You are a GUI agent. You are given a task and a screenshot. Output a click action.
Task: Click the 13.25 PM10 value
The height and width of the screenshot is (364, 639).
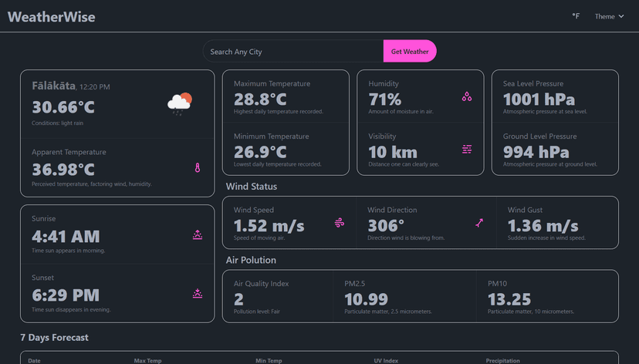point(509,299)
